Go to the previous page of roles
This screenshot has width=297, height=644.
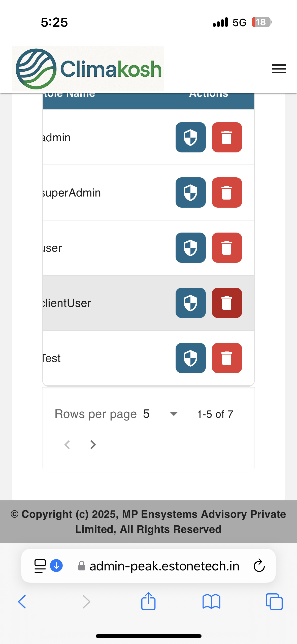(x=67, y=445)
